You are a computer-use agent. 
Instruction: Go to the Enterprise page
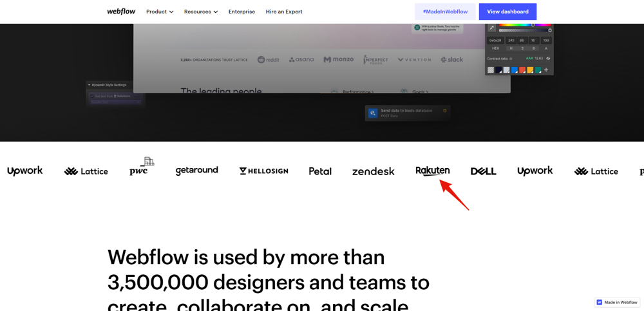click(241, 12)
